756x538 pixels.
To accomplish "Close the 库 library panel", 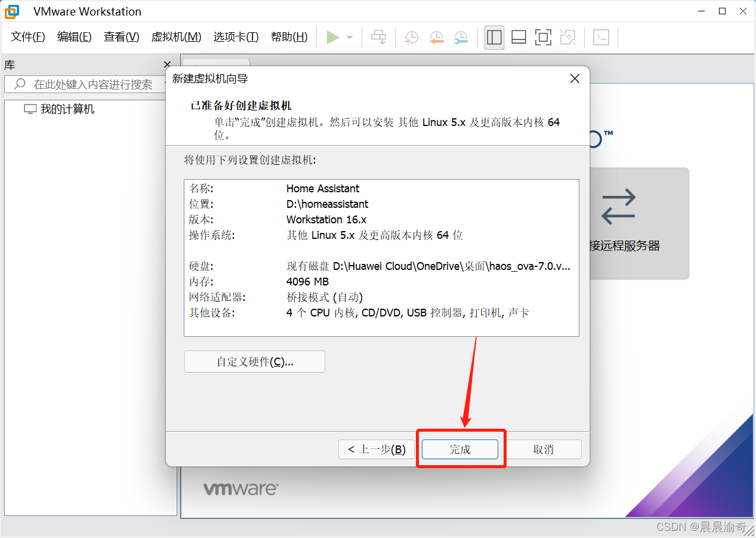I will click(167, 64).
